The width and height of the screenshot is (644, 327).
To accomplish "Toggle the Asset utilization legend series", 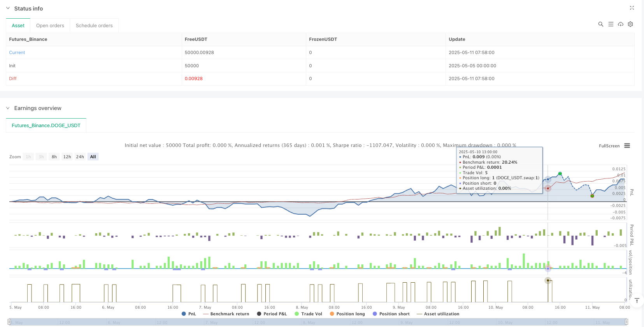I will coord(438,314).
